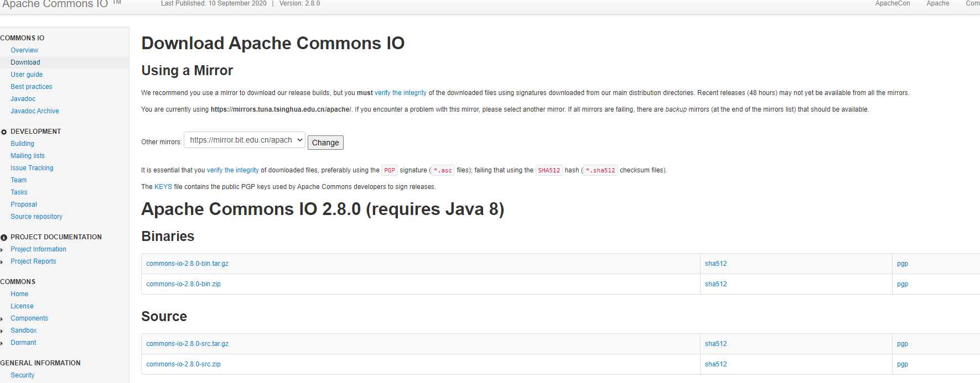Click the '*.sha512' code text
The height and width of the screenshot is (383, 980).
(x=600, y=170)
